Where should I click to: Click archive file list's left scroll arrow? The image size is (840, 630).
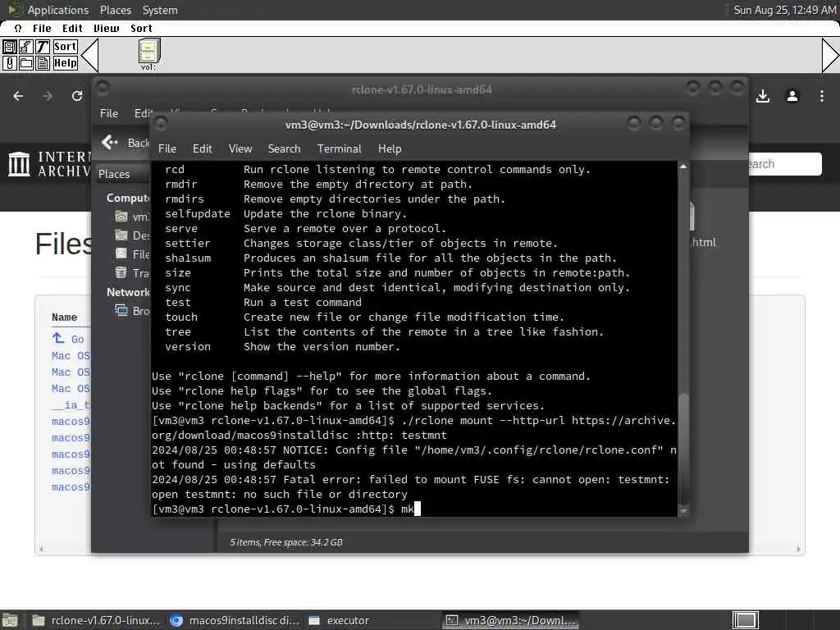[41, 549]
